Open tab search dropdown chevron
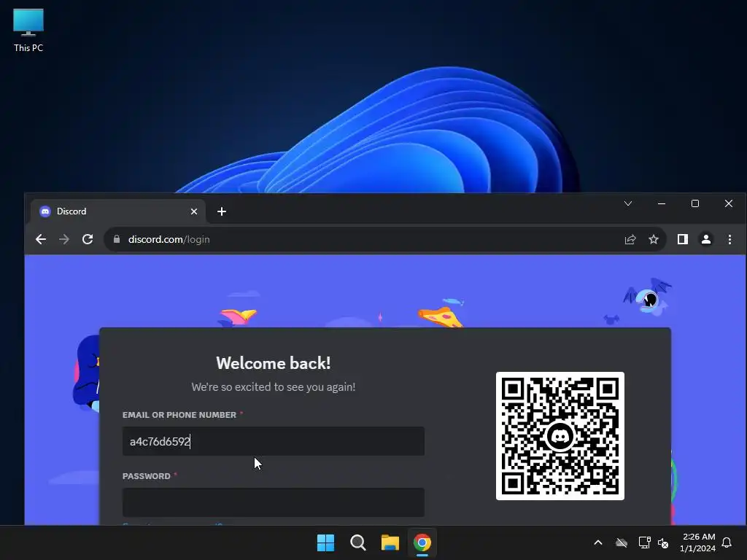 click(628, 204)
